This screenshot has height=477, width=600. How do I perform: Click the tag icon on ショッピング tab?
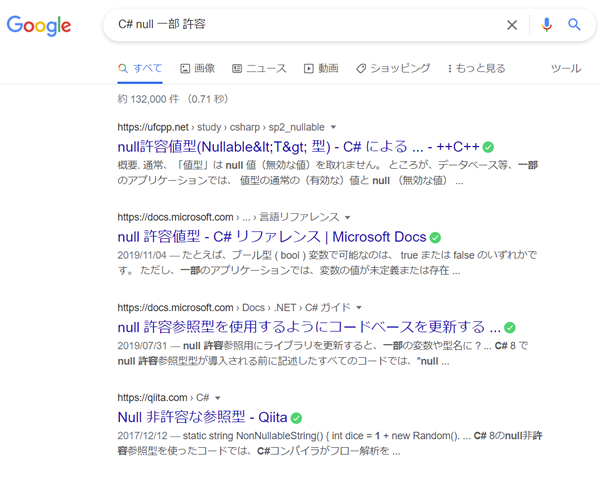pyautogui.click(x=361, y=69)
